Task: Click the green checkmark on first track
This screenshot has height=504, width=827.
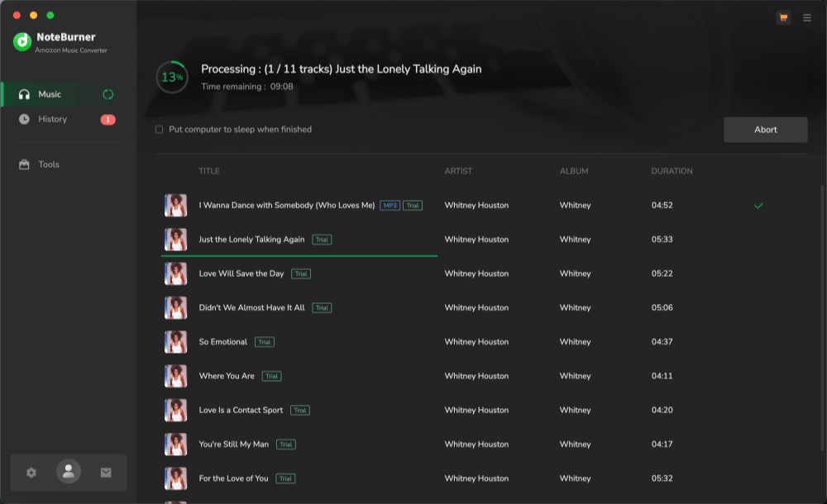Action: click(758, 206)
